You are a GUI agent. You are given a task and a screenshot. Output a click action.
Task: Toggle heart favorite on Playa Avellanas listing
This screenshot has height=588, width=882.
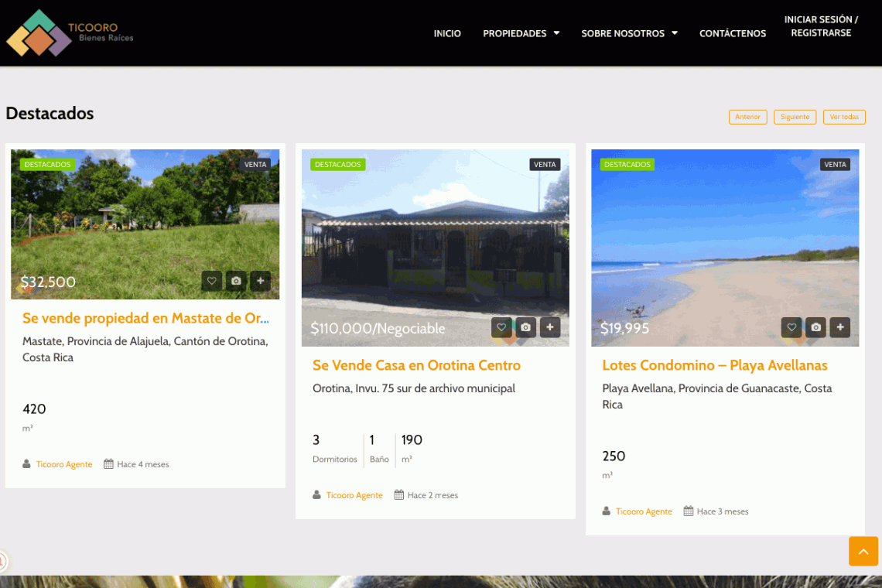pyautogui.click(x=791, y=327)
